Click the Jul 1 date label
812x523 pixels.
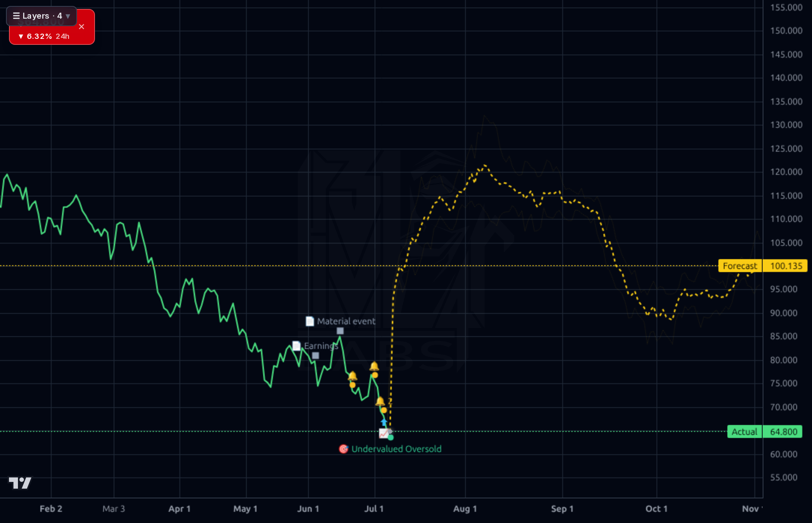(374, 509)
